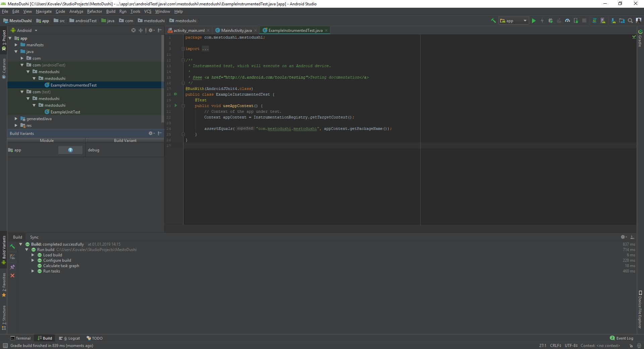
Task: Run the app with green play button
Action: point(534,21)
